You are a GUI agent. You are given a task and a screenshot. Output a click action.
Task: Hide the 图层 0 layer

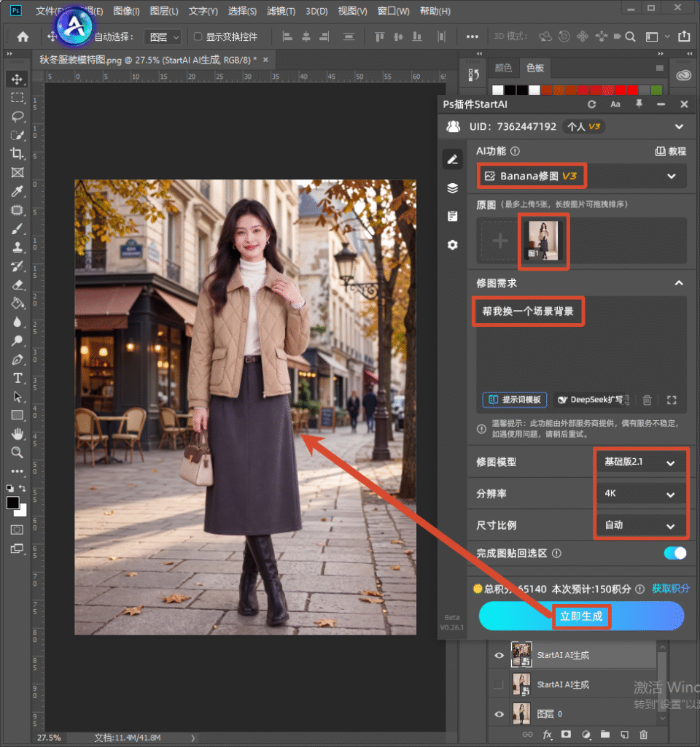(499, 714)
